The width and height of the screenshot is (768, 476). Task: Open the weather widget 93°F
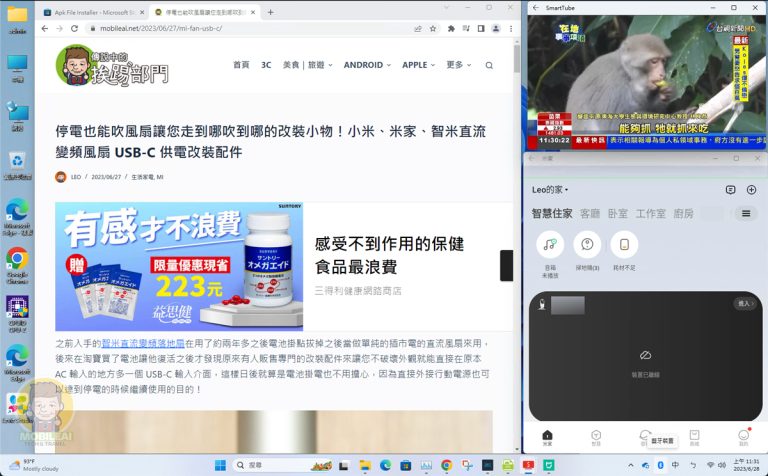coord(33,465)
